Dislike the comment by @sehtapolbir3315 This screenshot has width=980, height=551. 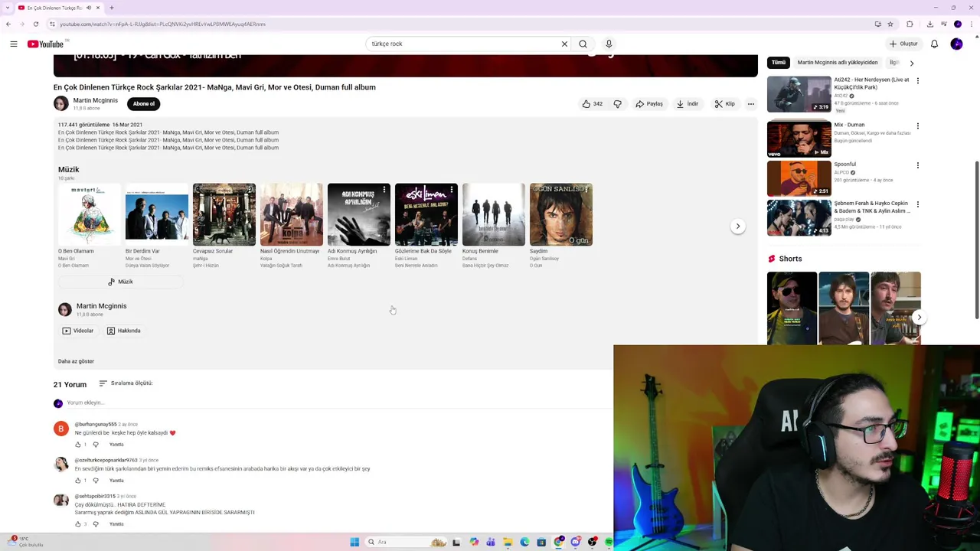[x=96, y=524]
